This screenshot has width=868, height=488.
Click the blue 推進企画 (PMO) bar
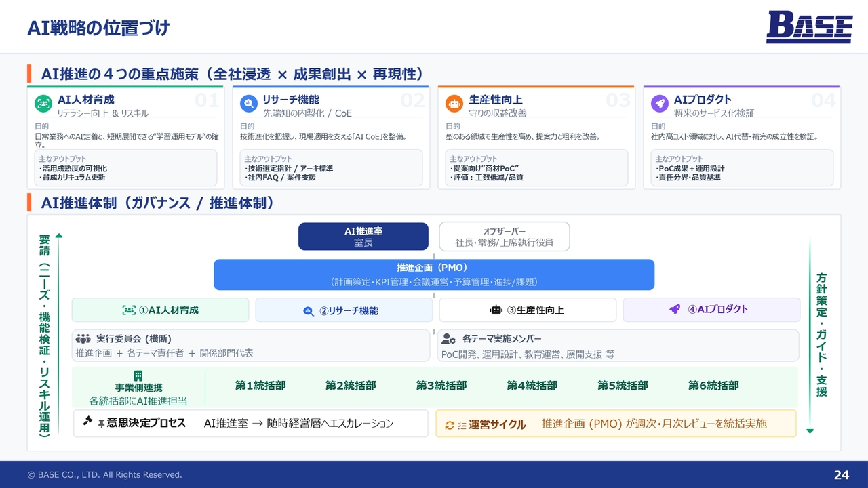click(434, 274)
